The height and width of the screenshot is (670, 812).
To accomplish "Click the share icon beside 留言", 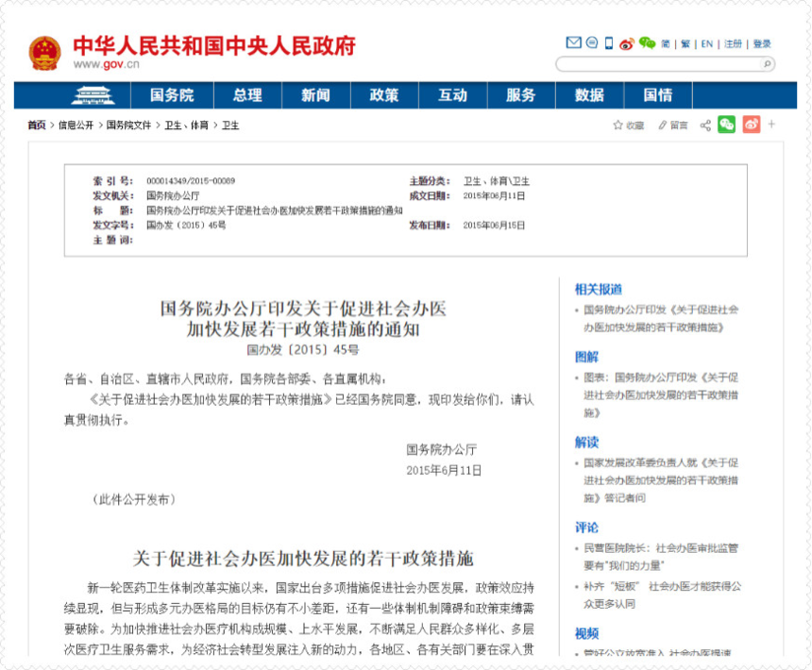I will coord(705,125).
